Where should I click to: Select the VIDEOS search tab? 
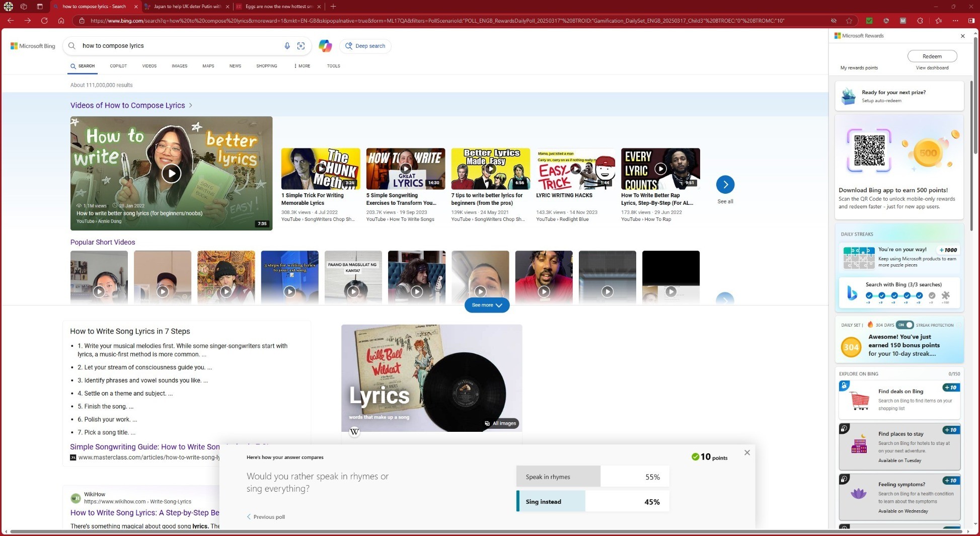tap(149, 66)
